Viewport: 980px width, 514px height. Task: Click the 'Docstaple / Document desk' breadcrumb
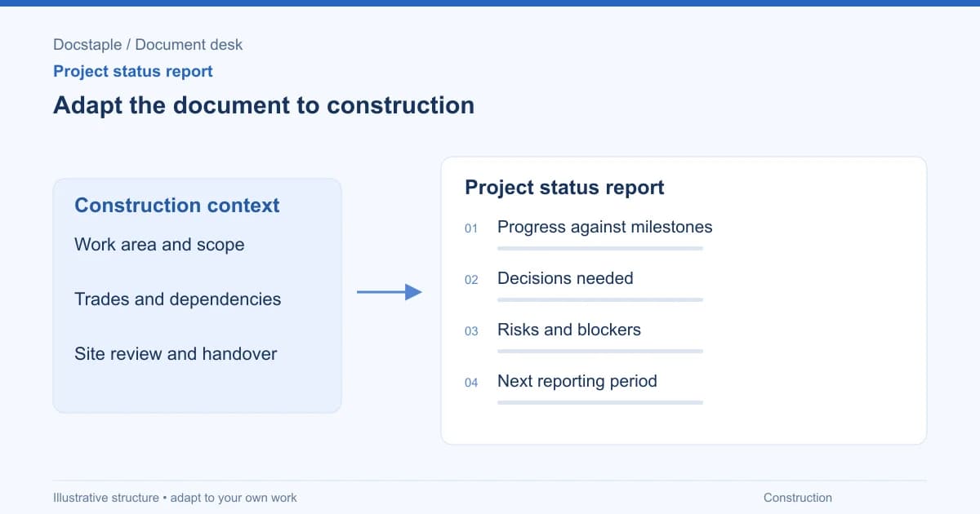pyautogui.click(x=148, y=45)
